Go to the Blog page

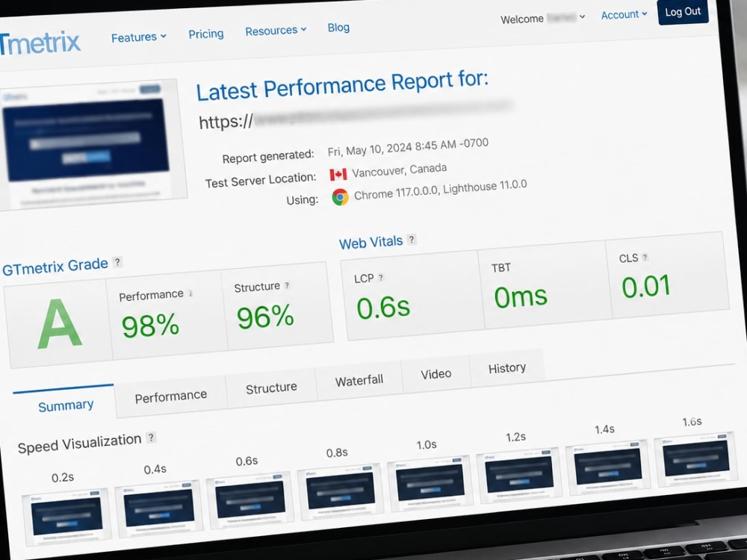click(x=338, y=28)
